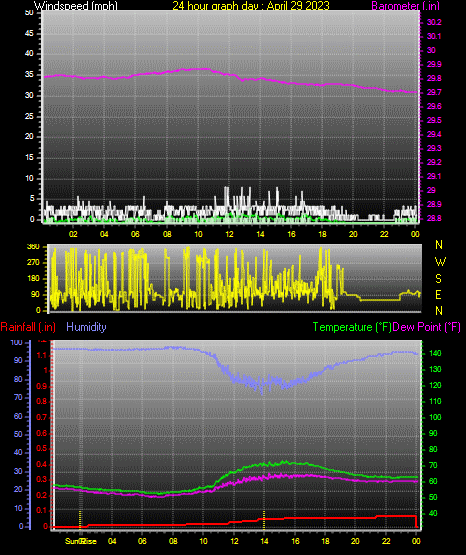Click the 'W' wind direction label
Screen dimensions: 466x555
click(x=440, y=262)
